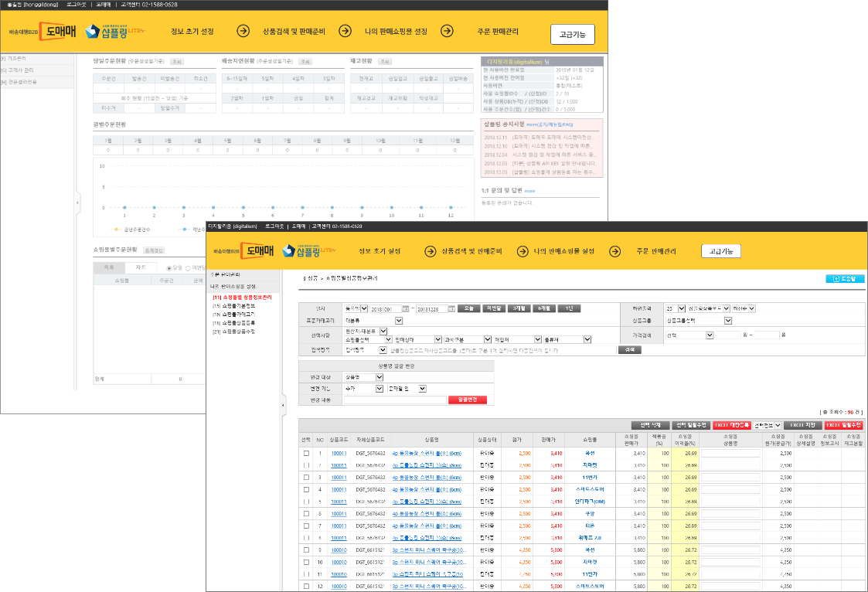Click the 고급기능 button in back window

(x=573, y=34)
